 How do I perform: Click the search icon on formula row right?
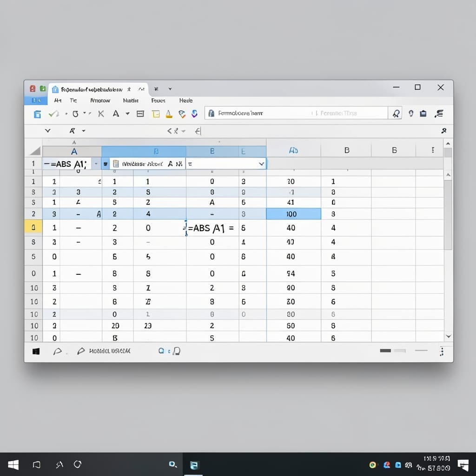444,131
